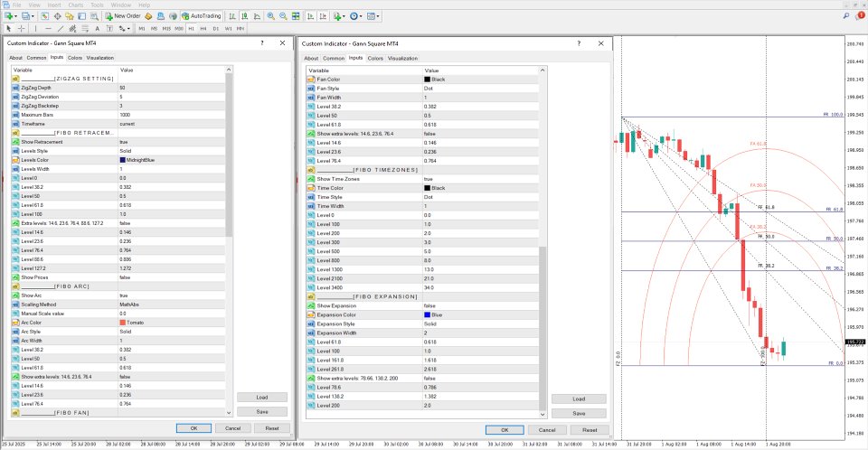Click Cancel in the right dialog
This screenshot has width=868, height=450.
click(x=547, y=430)
